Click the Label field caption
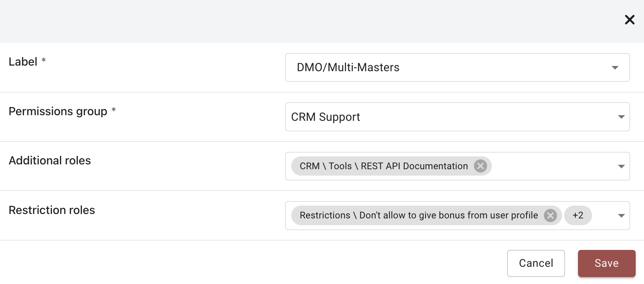Screen dimensions: 644x284 click(23, 62)
